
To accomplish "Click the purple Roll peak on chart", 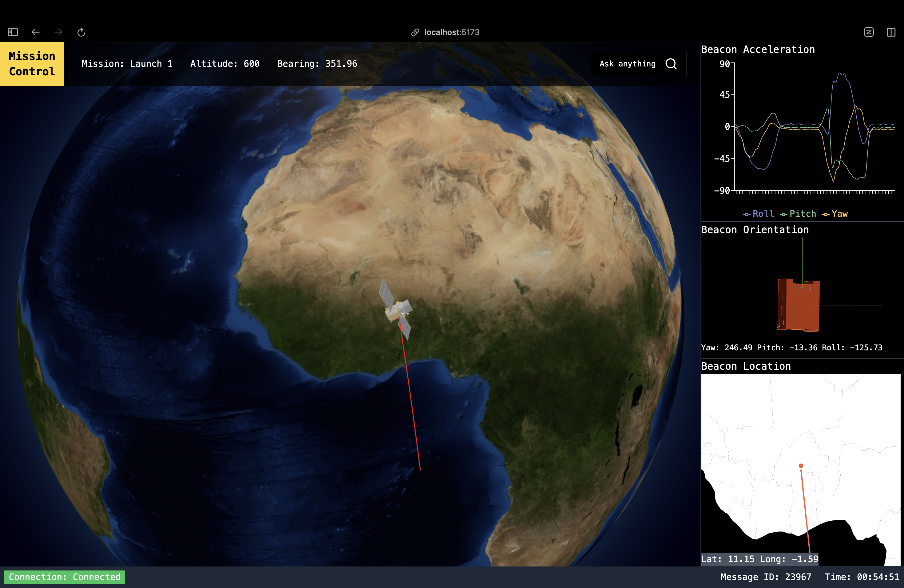I will [841, 74].
